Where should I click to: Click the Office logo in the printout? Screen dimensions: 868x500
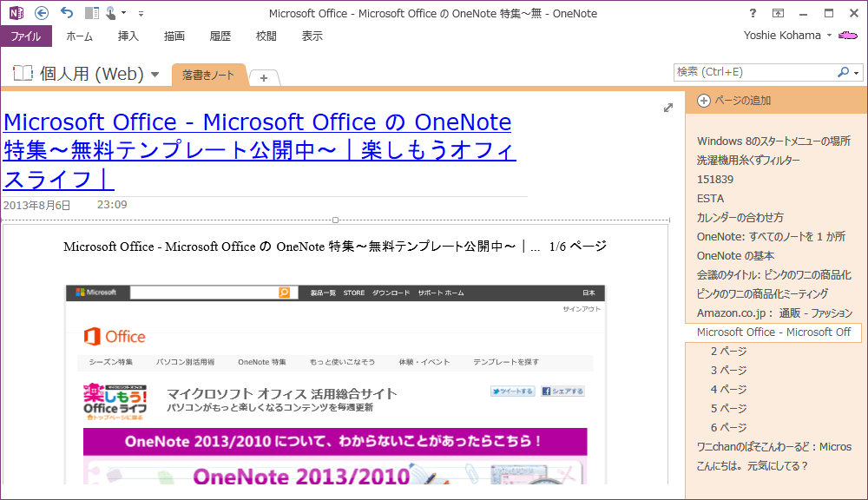(115, 337)
